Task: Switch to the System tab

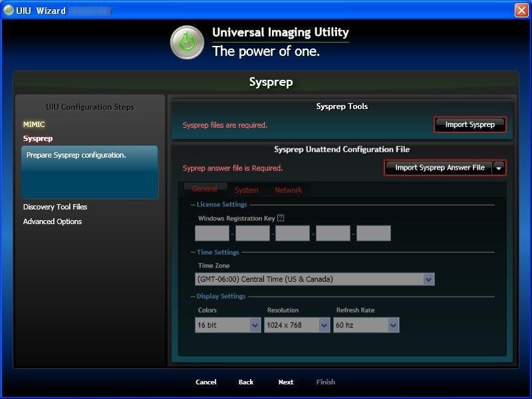Action: [247, 190]
